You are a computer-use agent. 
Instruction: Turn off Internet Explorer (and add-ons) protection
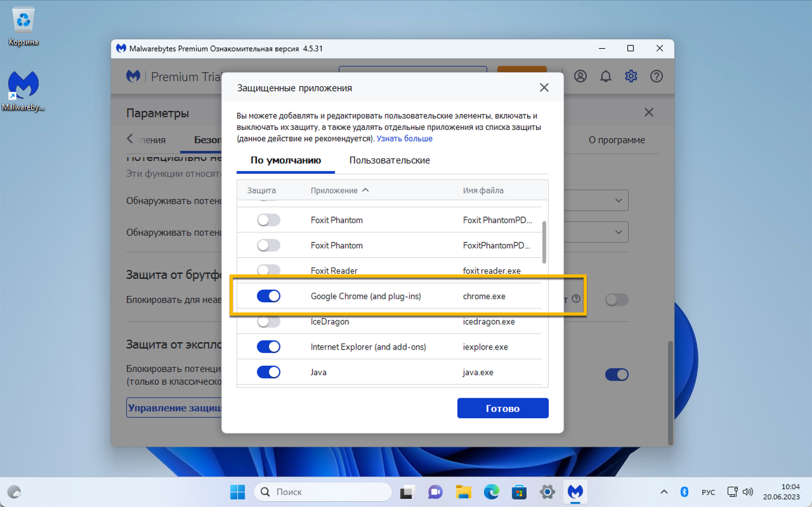(269, 347)
